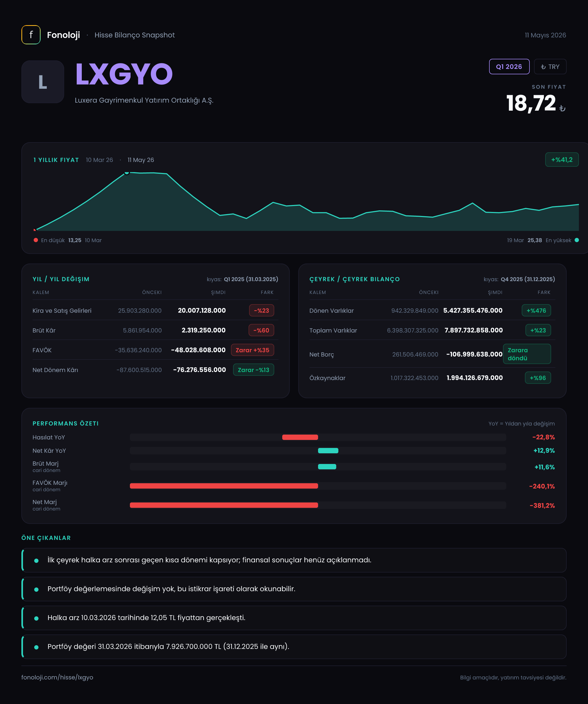Screen dimensions: 588x704
Task: Click the -48.028.608.000 FAVÖK value
Action: point(198,350)
